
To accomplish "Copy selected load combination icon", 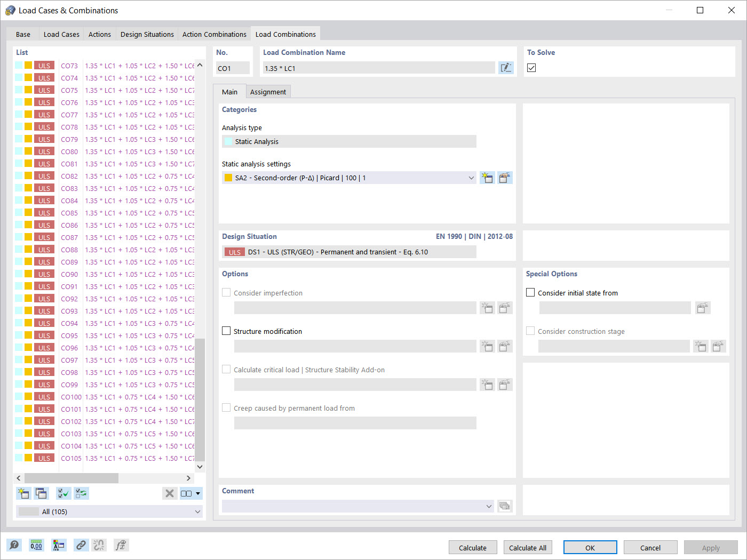I will coord(41,493).
